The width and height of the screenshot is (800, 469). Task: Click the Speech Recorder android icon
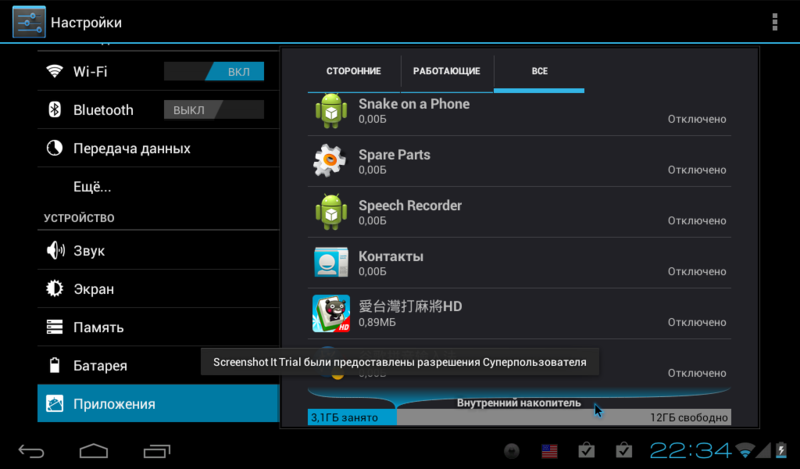tap(331, 212)
